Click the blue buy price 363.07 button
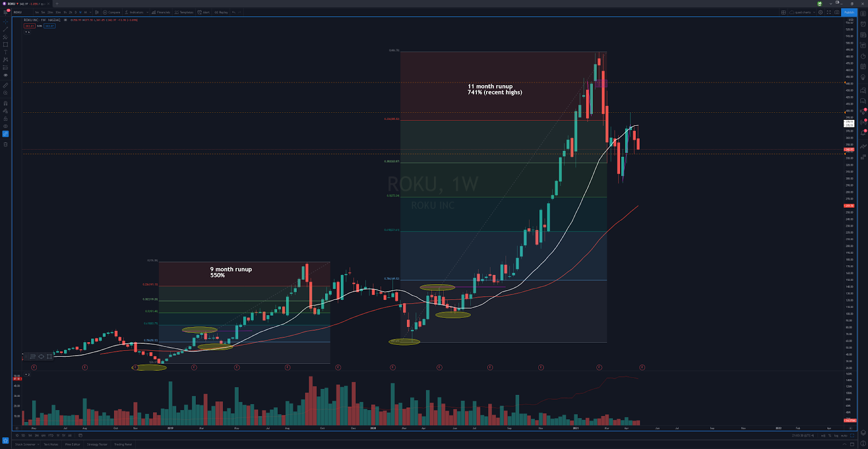This screenshot has height=449, width=868. click(49, 26)
